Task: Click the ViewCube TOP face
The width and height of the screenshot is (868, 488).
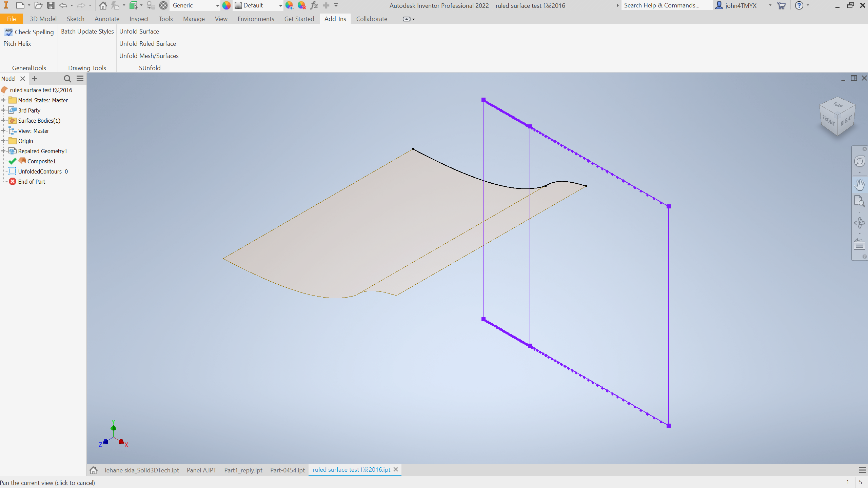Action: (x=837, y=105)
